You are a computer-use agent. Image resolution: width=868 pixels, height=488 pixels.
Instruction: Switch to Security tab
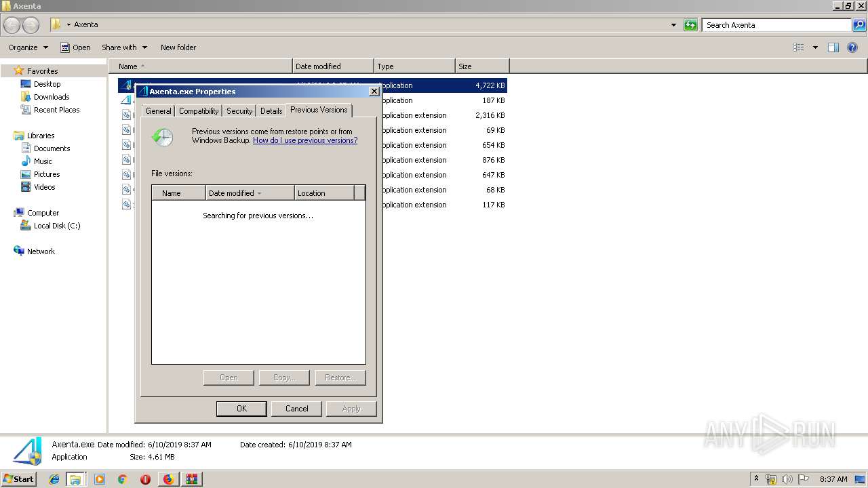click(239, 111)
